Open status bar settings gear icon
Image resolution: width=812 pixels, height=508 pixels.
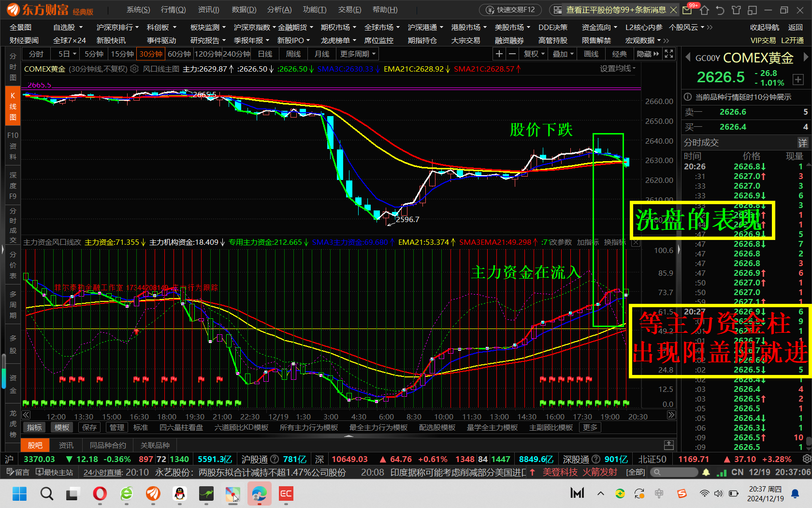(x=806, y=459)
